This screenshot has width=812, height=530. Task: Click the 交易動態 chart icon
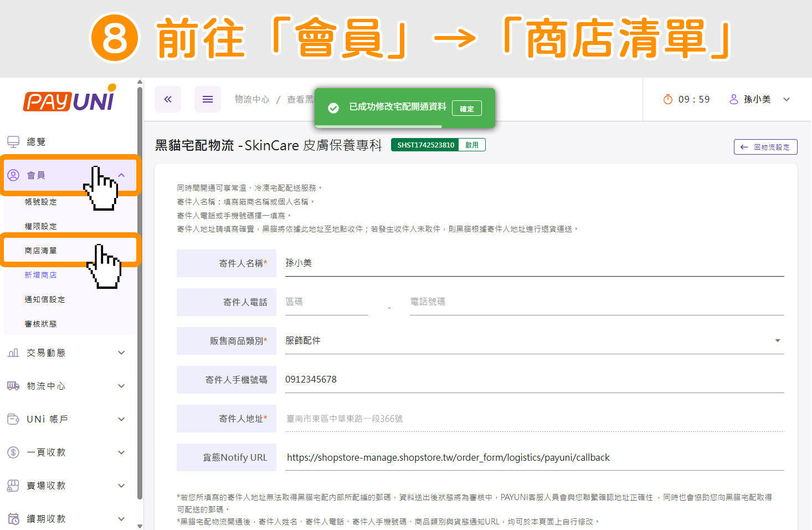13,353
